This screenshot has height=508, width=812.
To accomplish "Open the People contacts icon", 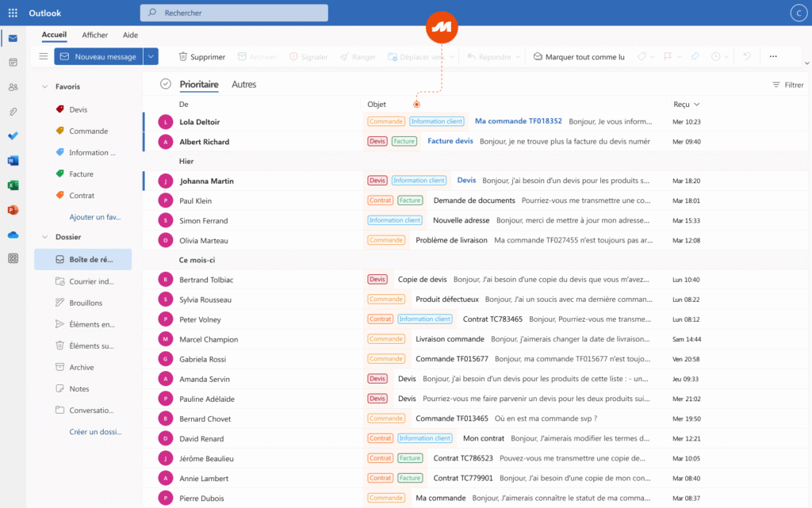I will [x=13, y=87].
